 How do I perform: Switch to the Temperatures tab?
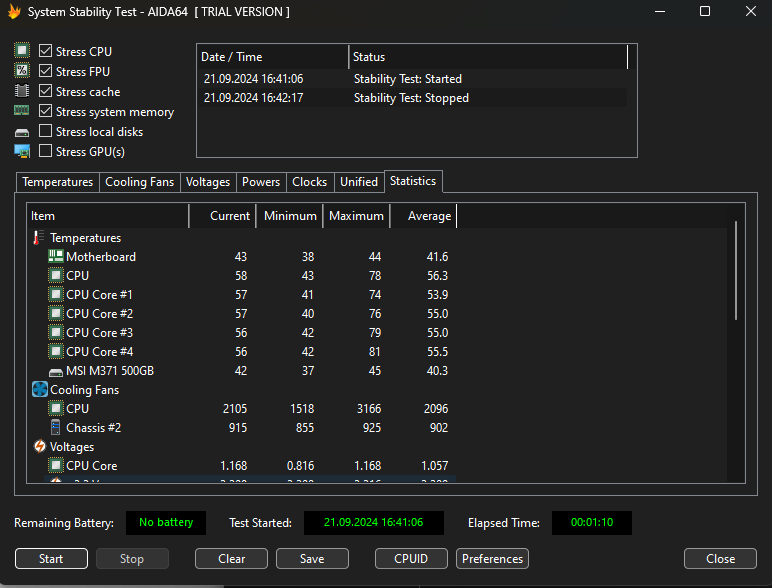pyautogui.click(x=58, y=182)
